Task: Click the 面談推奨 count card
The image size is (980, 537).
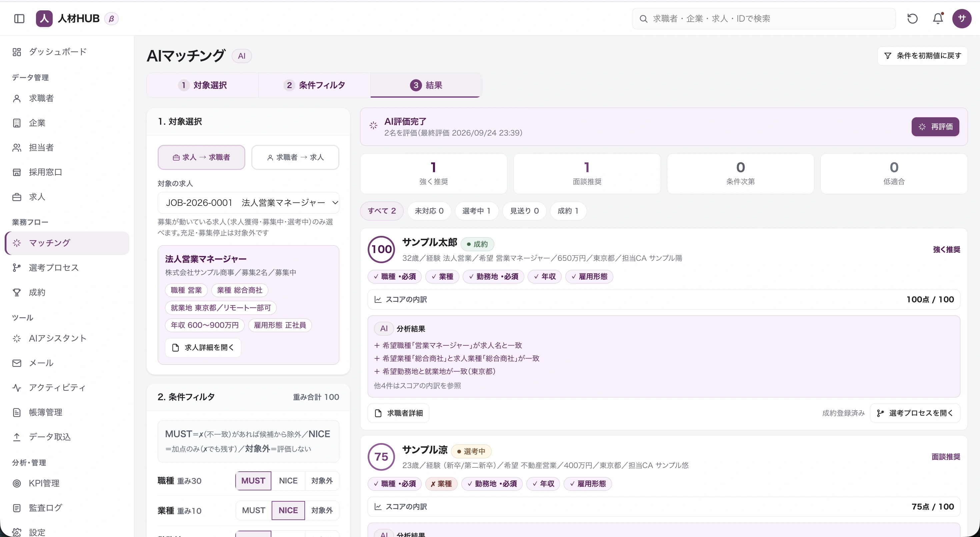Action: pyautogui.click(x=587, y=174)
